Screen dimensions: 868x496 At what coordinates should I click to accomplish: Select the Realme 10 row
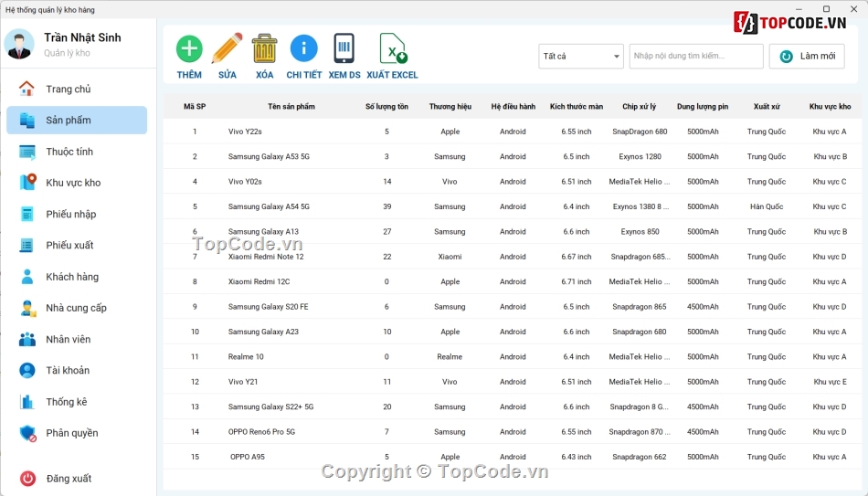pyautogui.click(x=512, y=356)
